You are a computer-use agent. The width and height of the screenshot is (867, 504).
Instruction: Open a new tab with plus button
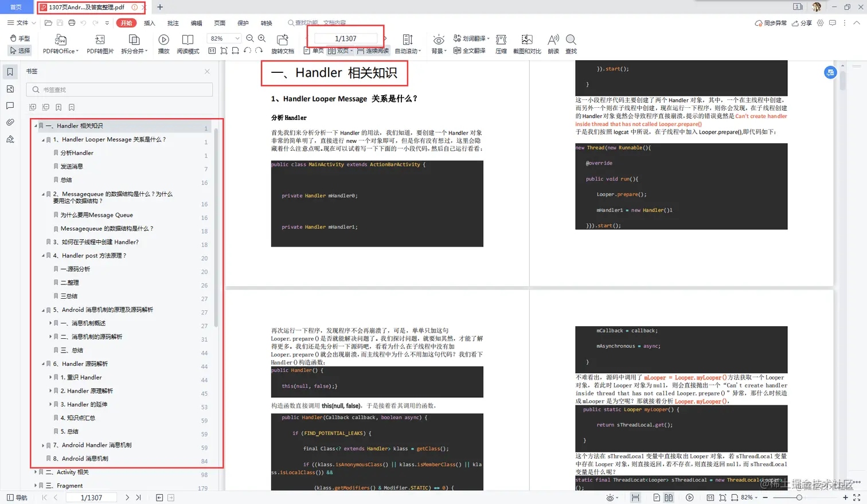160,7
